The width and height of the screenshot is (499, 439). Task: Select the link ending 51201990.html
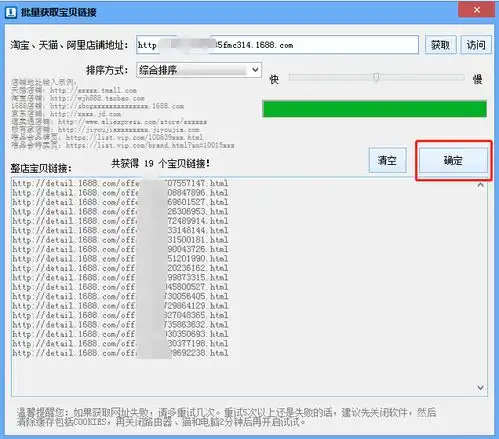point(120,258)
